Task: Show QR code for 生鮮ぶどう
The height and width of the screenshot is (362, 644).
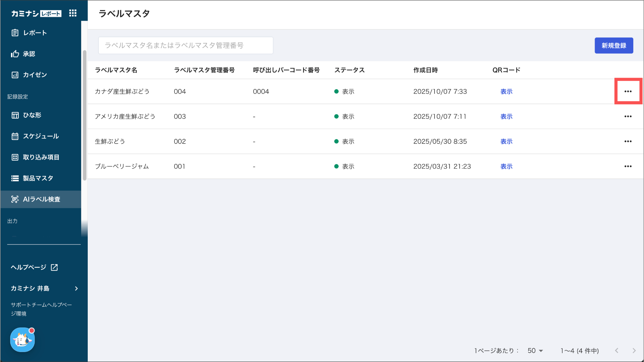Action: click(506, 142)
